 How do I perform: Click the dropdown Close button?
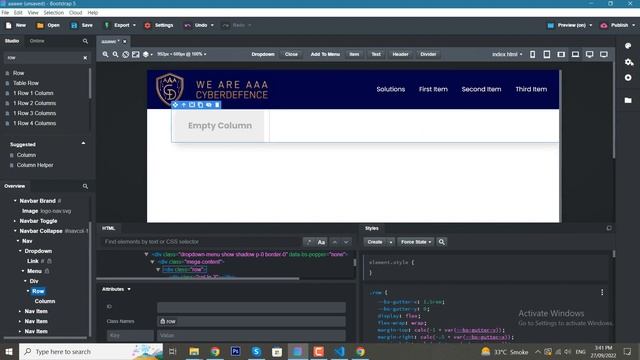coord(291,54)
